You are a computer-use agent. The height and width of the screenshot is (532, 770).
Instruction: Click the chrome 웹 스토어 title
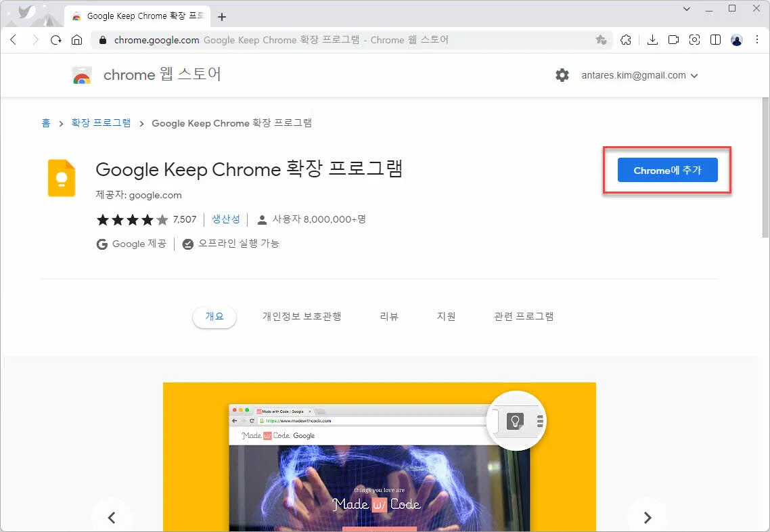pyautogui.click(x=162, y=74)
